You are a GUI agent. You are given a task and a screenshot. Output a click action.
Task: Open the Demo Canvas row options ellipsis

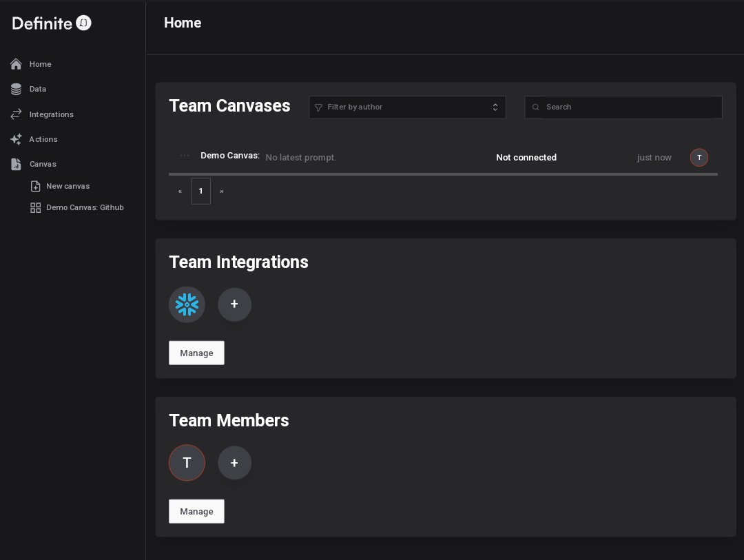tap(185, 156)
